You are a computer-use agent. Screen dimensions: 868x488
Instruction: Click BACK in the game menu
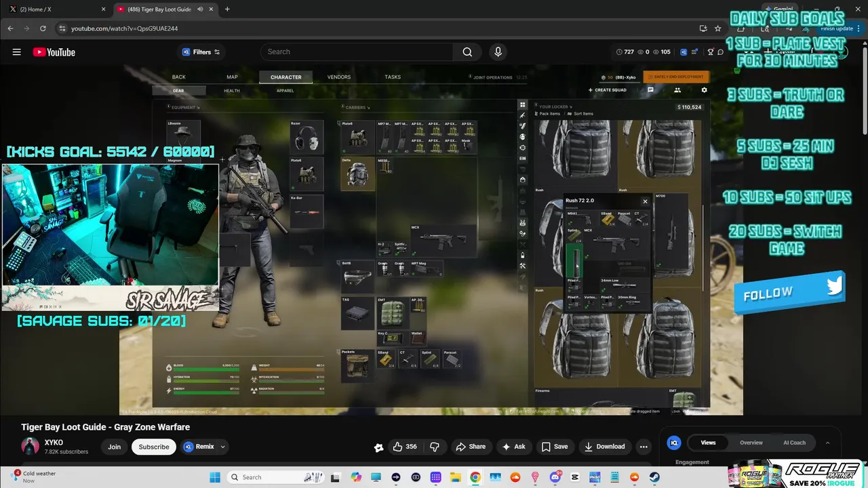point(178,77)
